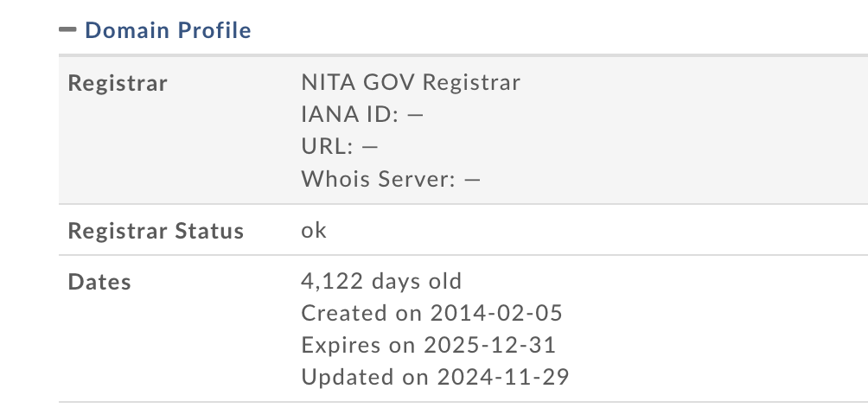Click the NITA GOV Registrar name
The height and width of the screenshot is (408, 868).
(x=411, y=82)
